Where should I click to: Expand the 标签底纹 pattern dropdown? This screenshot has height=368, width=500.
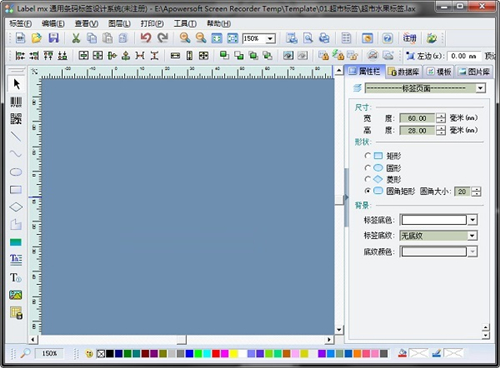click(472, 236)
